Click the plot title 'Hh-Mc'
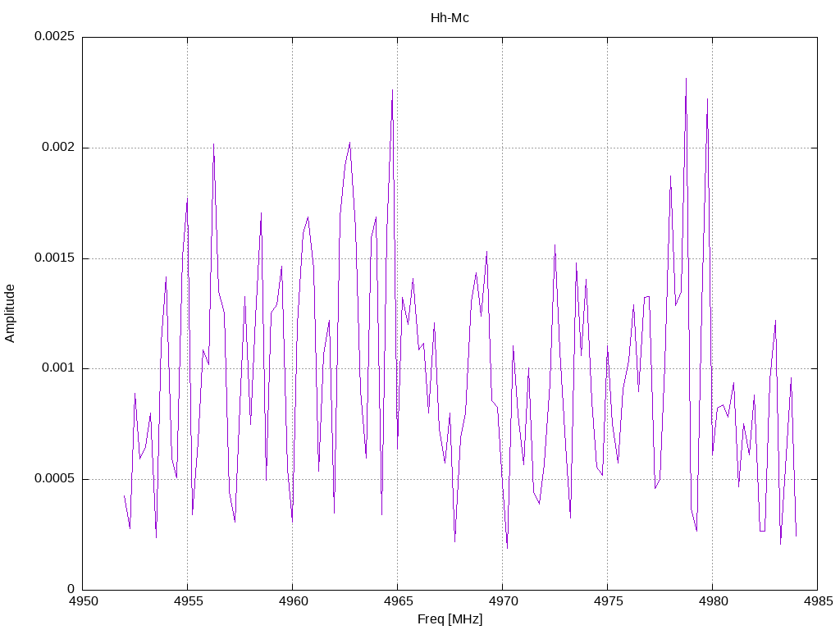Screen dimensions: 840x630 tap(450, 18)
